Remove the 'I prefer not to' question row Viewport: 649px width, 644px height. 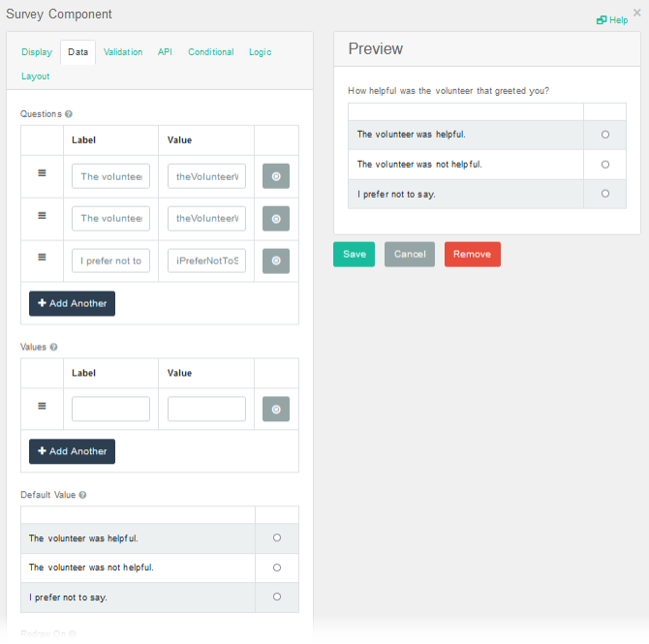[276, 261]
